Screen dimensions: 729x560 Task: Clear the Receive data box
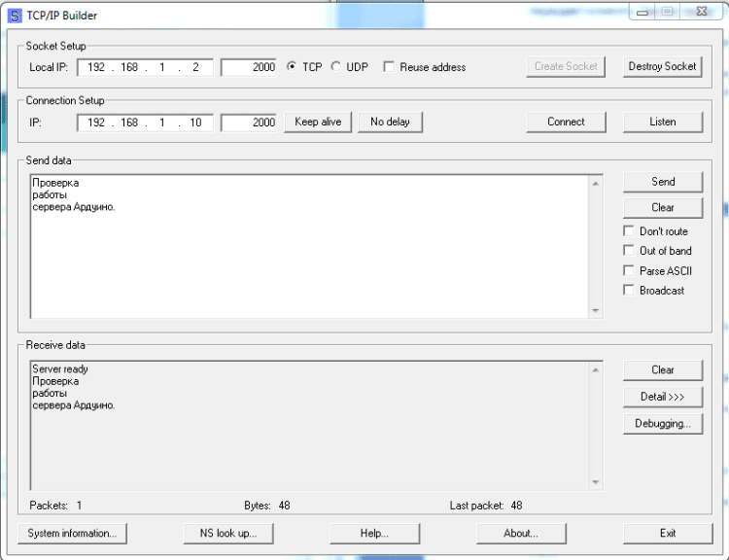(663, 370)
